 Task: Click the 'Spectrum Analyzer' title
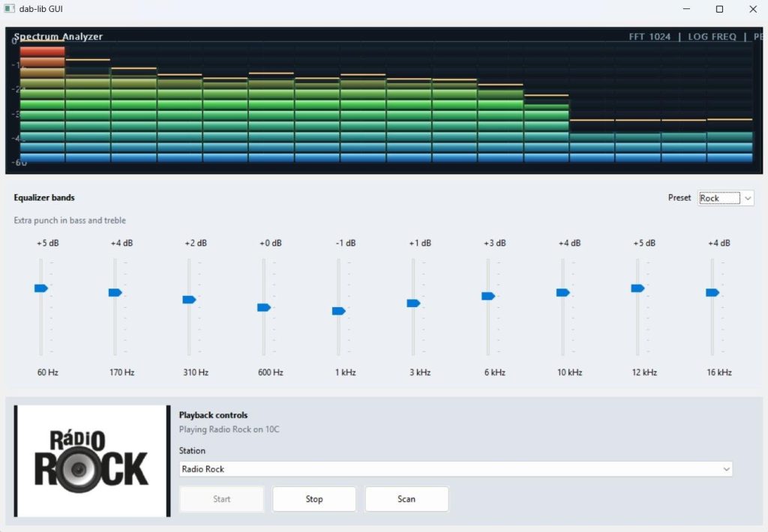coord(58,37)
